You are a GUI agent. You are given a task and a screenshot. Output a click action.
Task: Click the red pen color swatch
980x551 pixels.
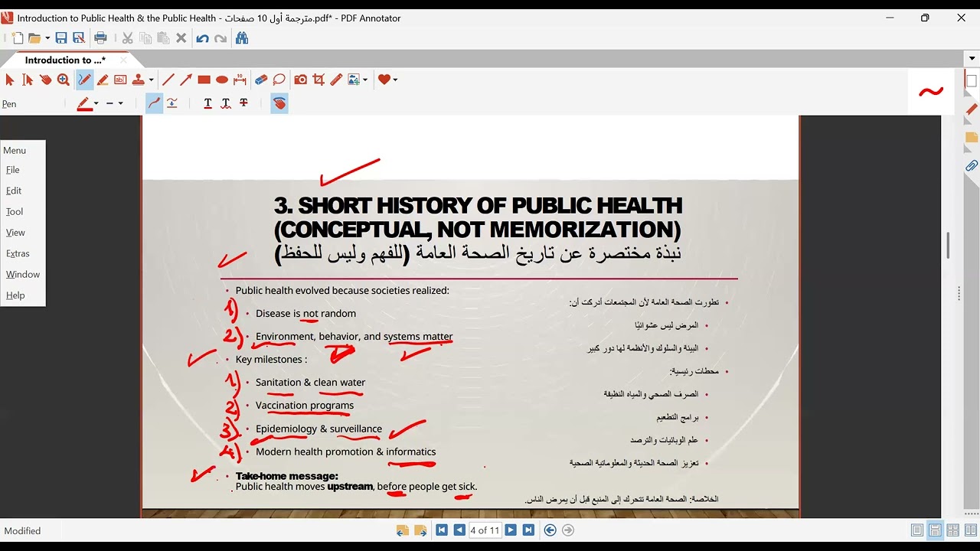click(x=84, y=103)
